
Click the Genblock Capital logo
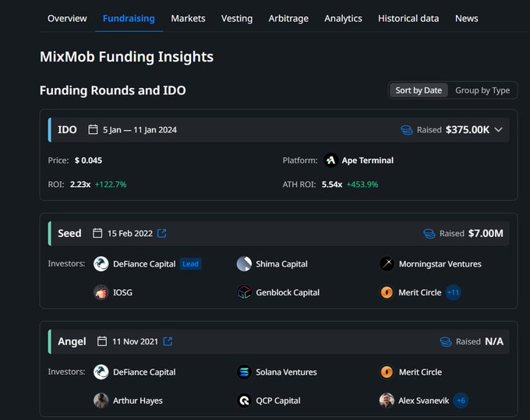pyautogui.click(x=244, y=292)
